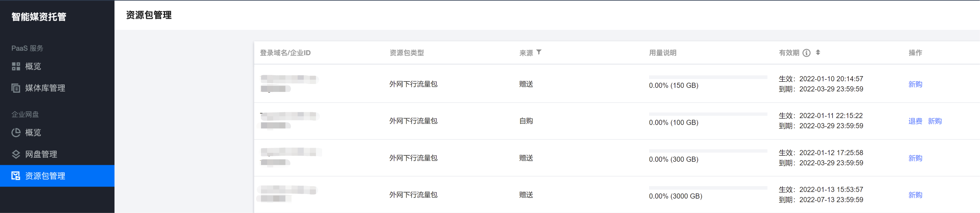Click the 媒体库管理 sidebar icon
Viewport: 980px width, 213px height.
tap(16, 88)
